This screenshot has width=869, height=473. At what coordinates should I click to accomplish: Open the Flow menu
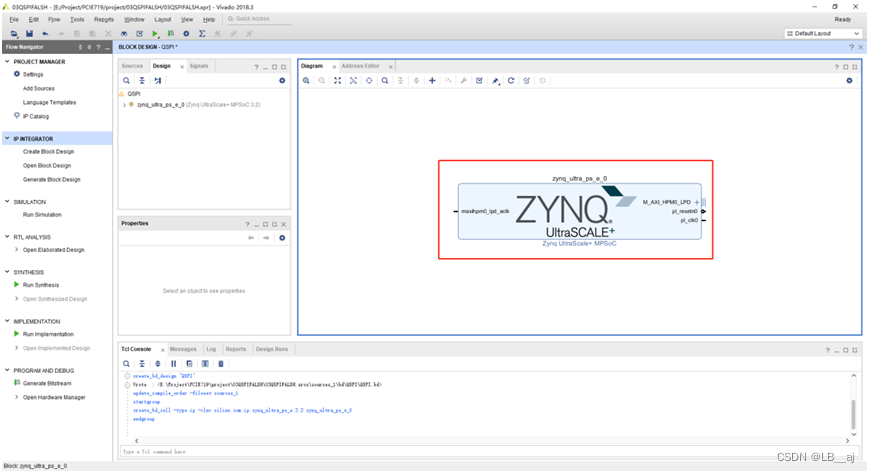[x=54, y=19]
